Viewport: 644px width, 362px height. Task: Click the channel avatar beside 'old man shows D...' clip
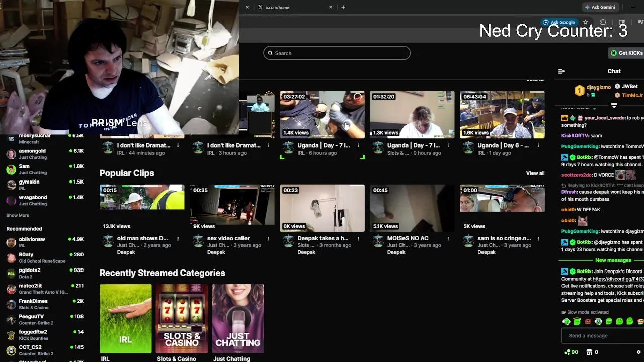[x=108, y=242]
